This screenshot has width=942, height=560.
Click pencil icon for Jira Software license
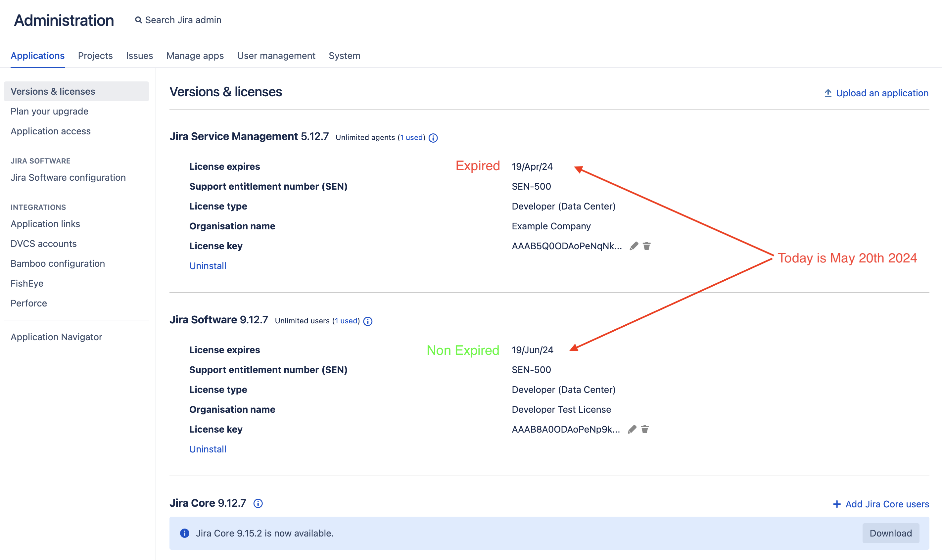632,430
